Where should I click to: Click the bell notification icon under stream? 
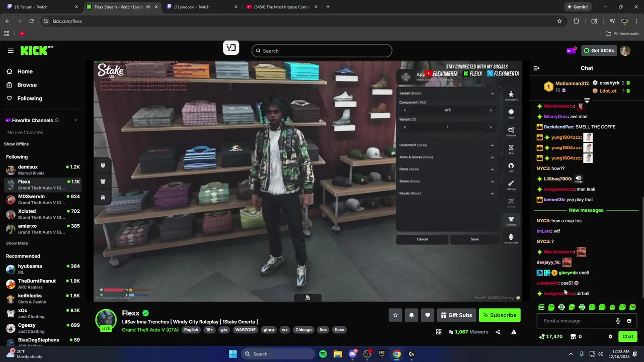(412, 315)
